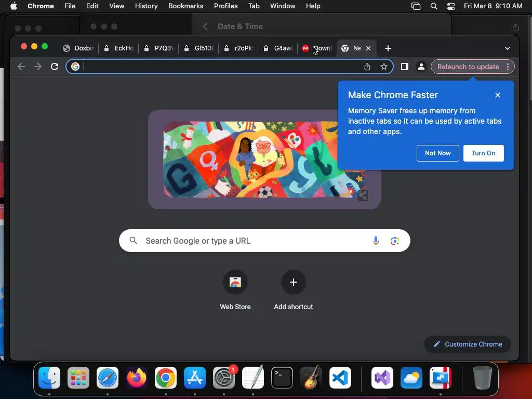Expand the tab search chevron
532x399 pixels.
pyautogui.click(x=507, y=48)
